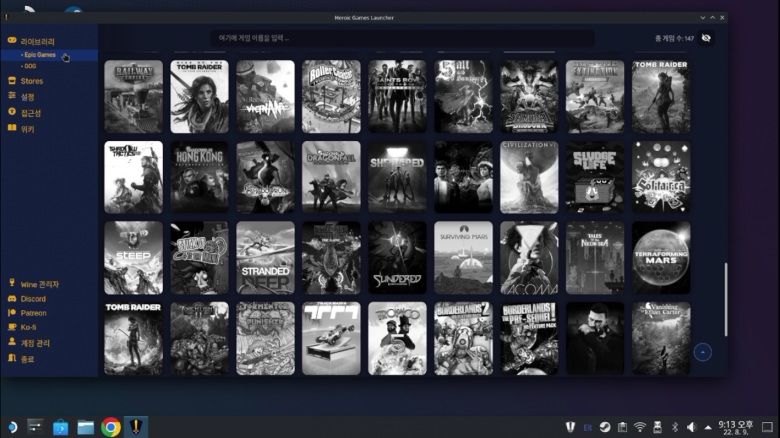This screenshot has width=780, height=438.
Task: Open 접근성 accessibility page
Action: (24, 113)
